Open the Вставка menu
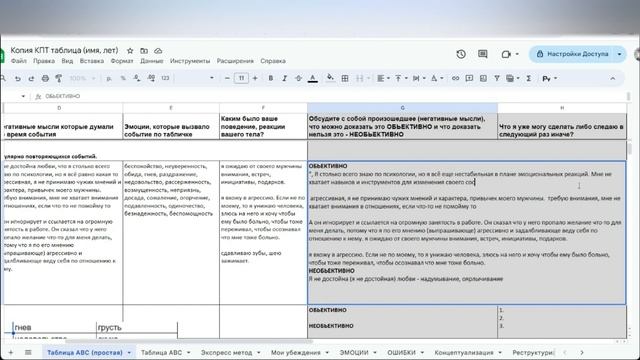This screenshot has width=640, height=360. pos(92,61)
